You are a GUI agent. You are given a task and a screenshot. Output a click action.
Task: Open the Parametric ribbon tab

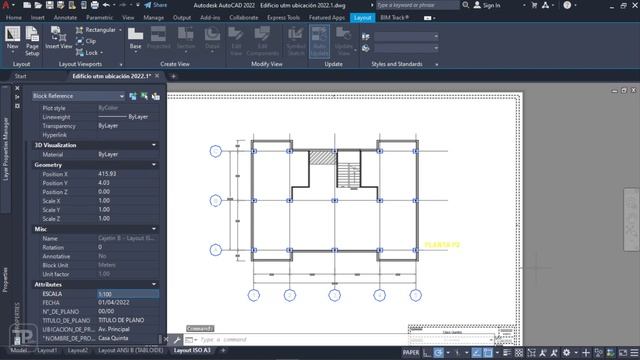(100, 18)
